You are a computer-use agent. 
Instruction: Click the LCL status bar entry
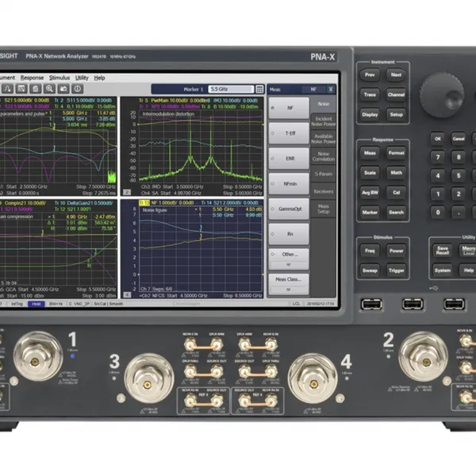pyautogui.click(x=296, y=304)
